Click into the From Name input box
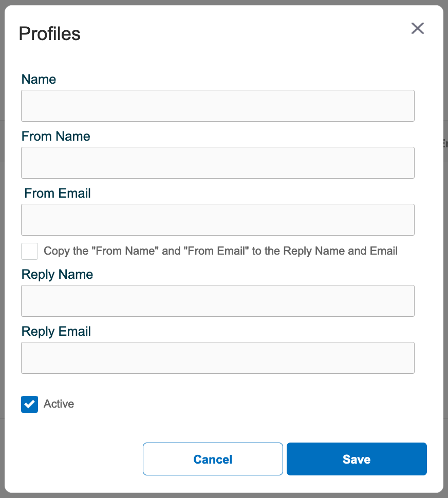Image resolution: width=448 pixels, height=498 pixels. (218, 163)
